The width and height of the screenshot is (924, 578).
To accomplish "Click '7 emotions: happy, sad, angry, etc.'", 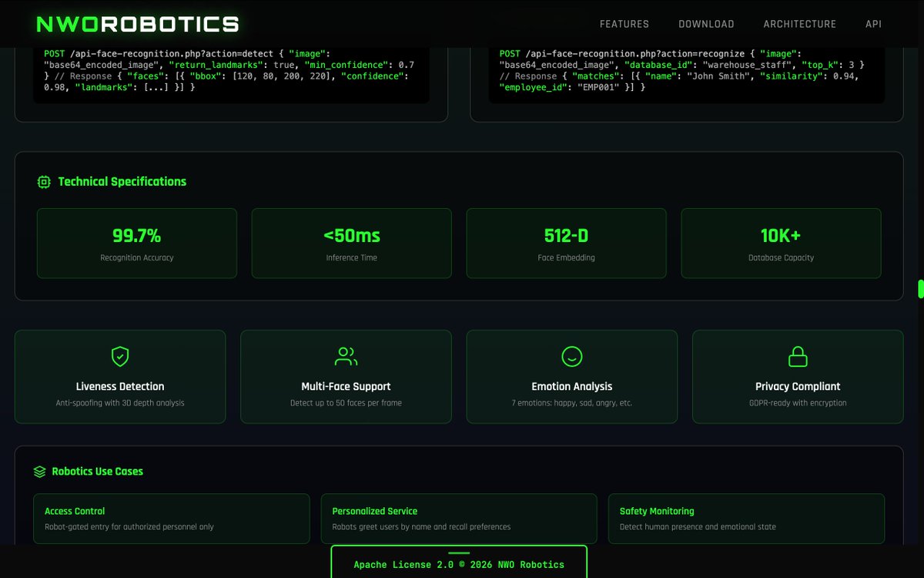I will click(x=572, y=403).
